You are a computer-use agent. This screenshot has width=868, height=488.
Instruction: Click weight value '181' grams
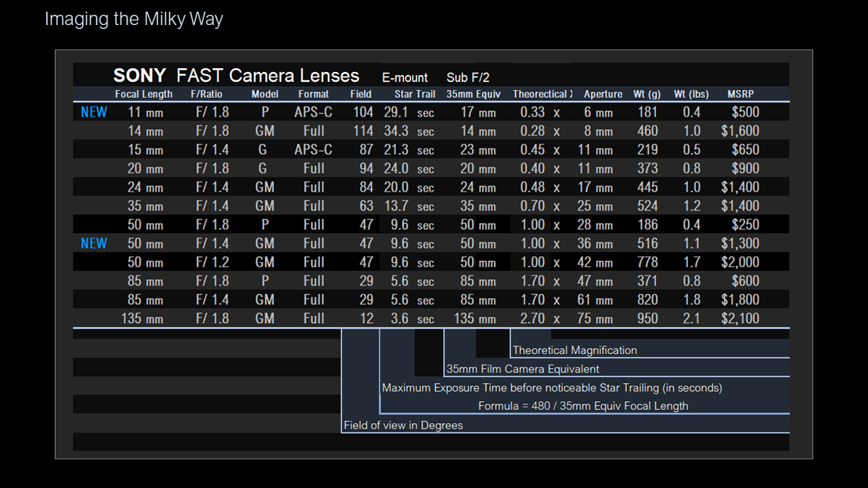[647, 113]
